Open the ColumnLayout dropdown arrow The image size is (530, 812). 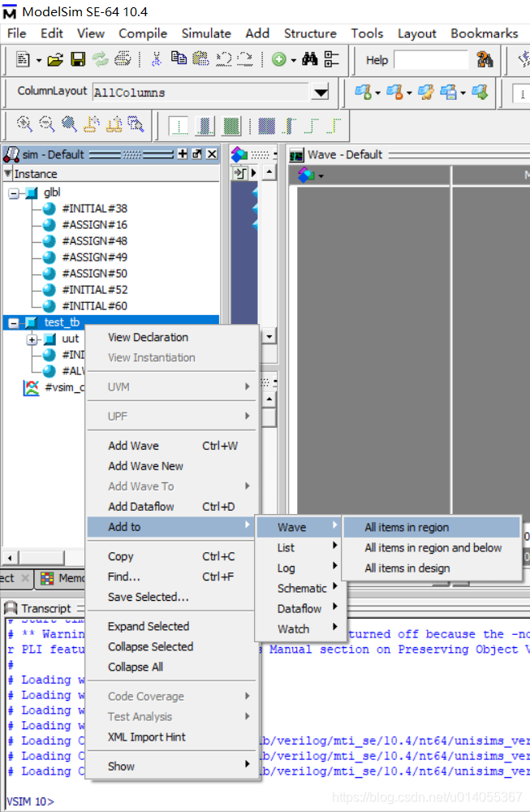[321, 93]
